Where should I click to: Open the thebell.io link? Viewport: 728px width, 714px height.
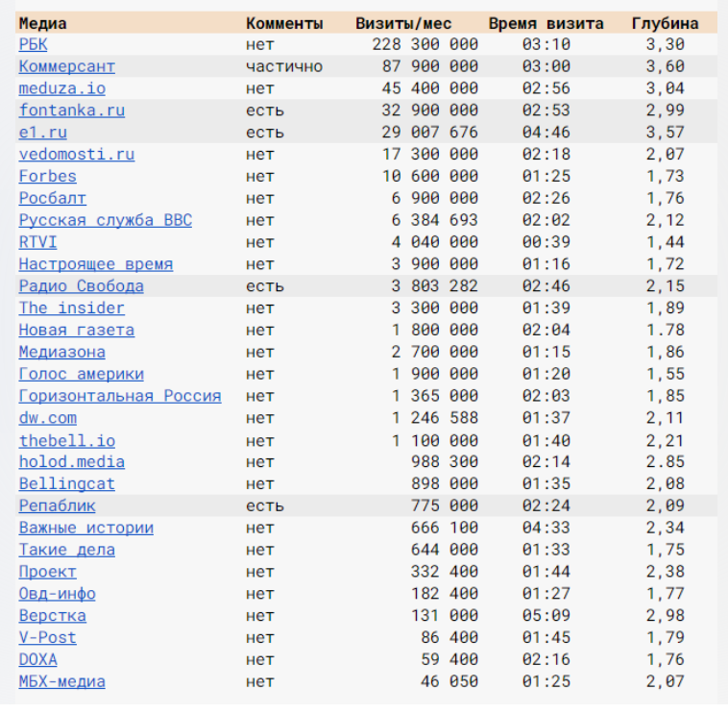(67, 441)
